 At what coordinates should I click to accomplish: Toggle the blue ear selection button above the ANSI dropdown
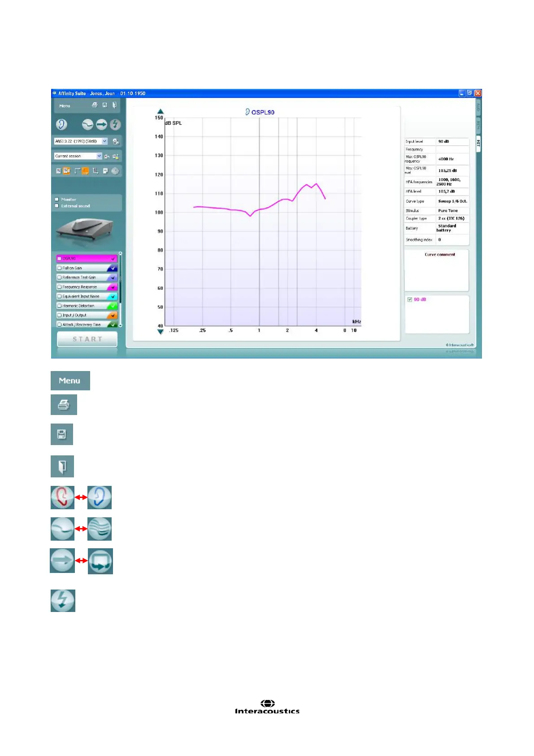coord(61,124)
